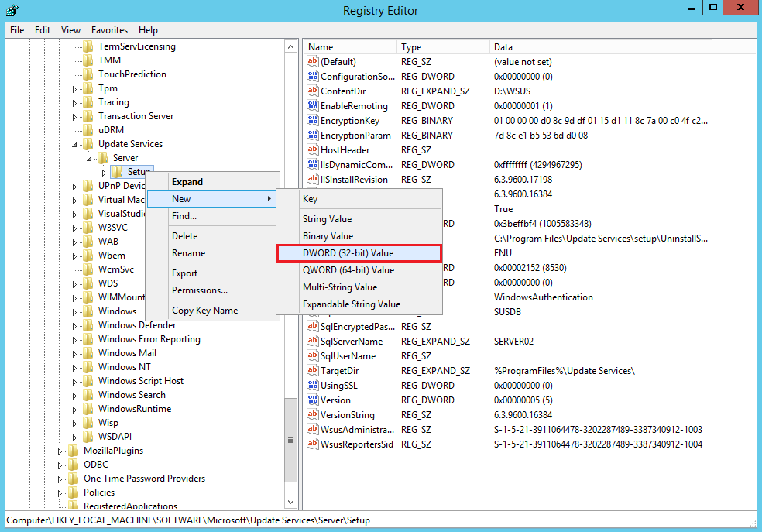Click the MozillaPlugins folder icon
Viewport: 762px width, 532px height.
[x=74, y=451]
